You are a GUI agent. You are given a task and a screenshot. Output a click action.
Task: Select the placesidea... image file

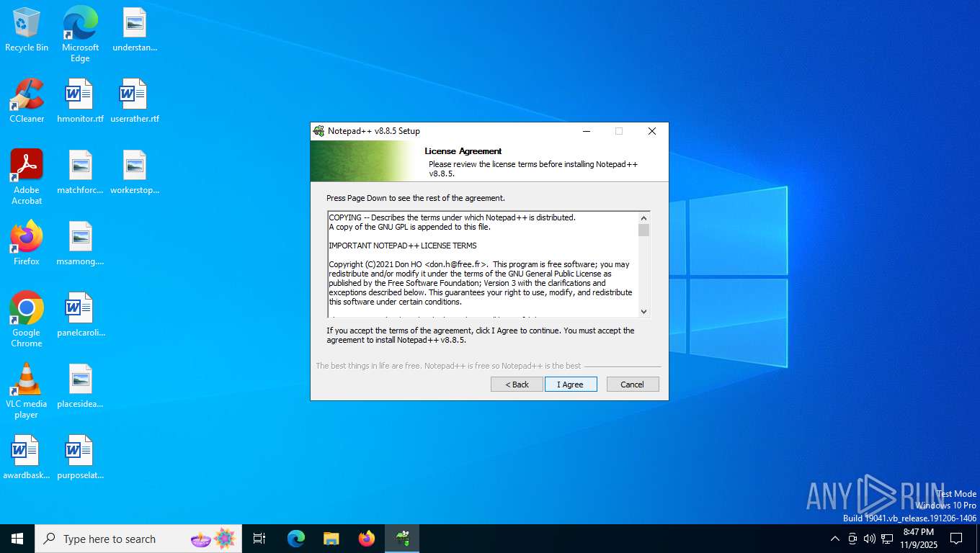(x=80, y=386)
